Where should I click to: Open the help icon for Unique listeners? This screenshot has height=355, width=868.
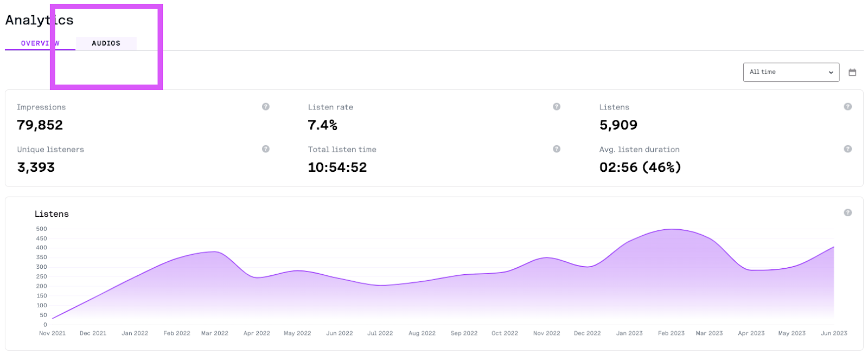pyautogui.click(x=266, y=149)
